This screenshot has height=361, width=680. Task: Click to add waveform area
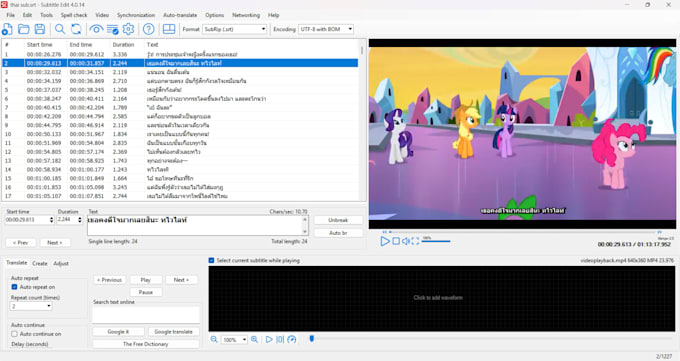(x=441, y=299)
